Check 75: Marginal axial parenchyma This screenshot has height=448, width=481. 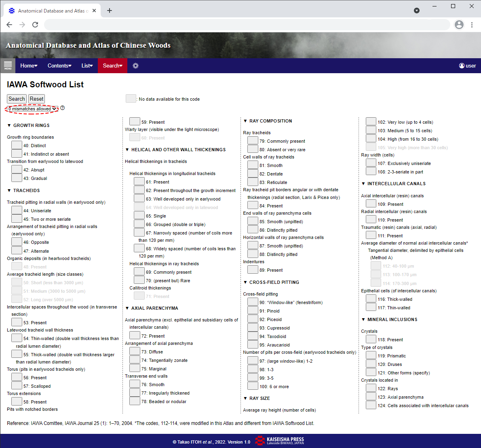135,368
